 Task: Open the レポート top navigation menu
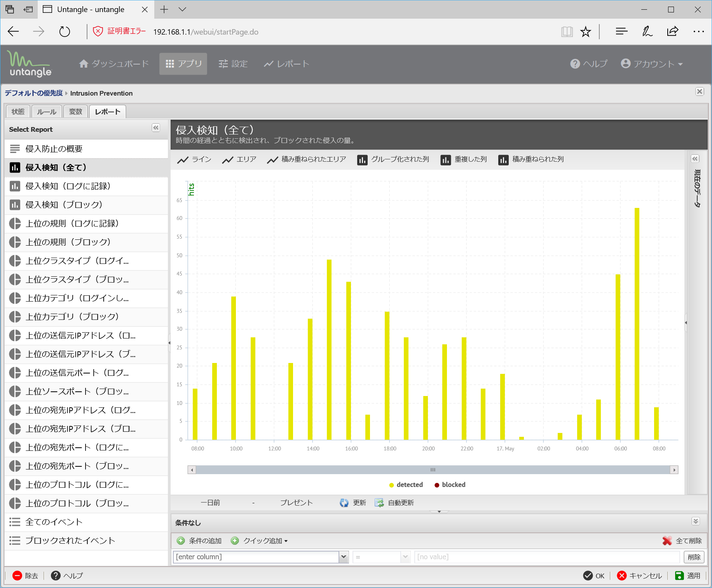click(x=286, y=64)
